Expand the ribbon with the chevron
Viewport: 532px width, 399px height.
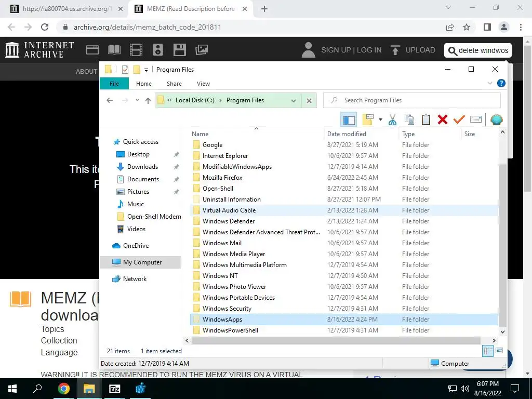[489, 84]
